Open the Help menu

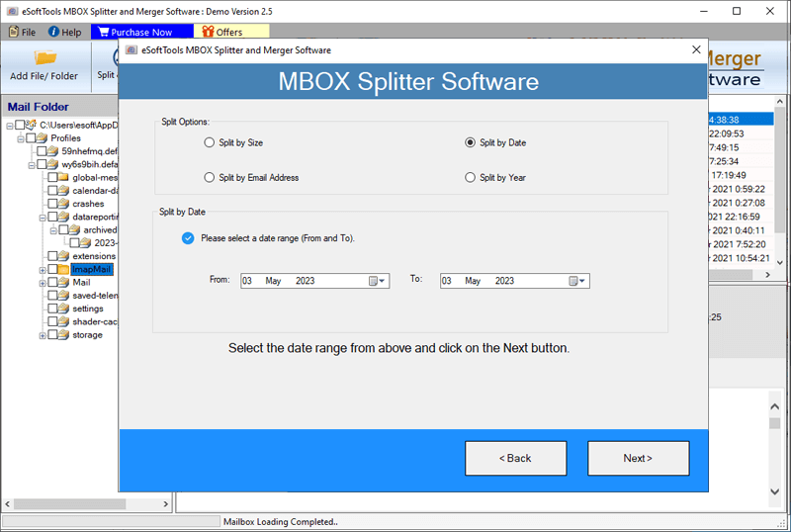pos(64,32)
